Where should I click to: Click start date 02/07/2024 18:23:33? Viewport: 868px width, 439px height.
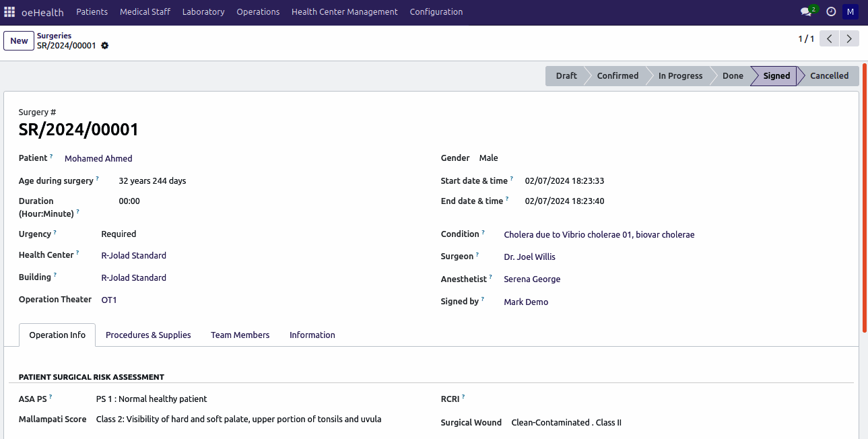pyautogui.click(x=564, y=181)
